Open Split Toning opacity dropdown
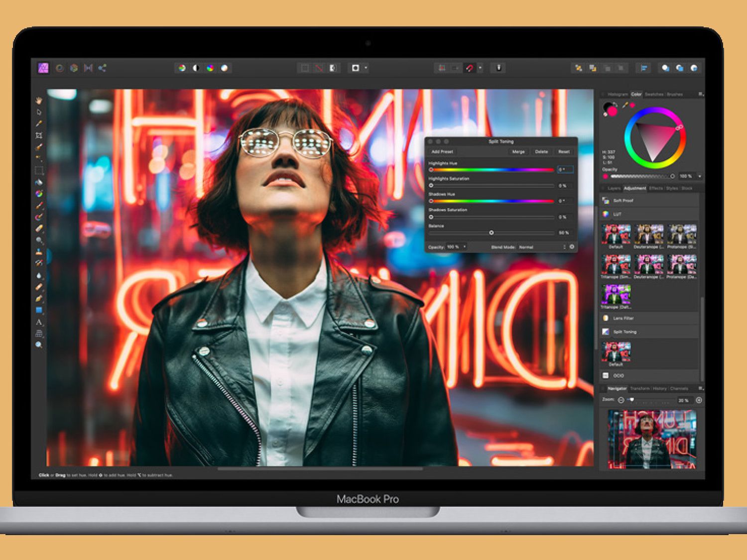The width and height of the screenshot is (747, 560). pyautogui.click(x=465, y=247)
